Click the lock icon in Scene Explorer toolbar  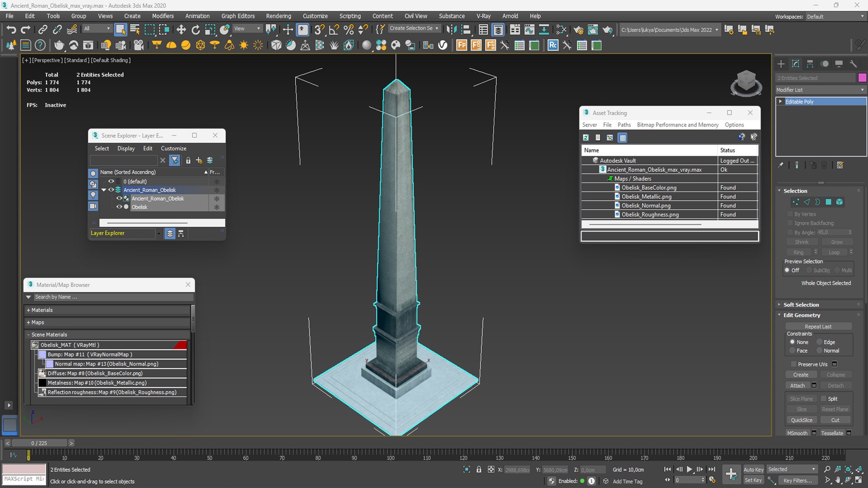(x=188, y=160)
